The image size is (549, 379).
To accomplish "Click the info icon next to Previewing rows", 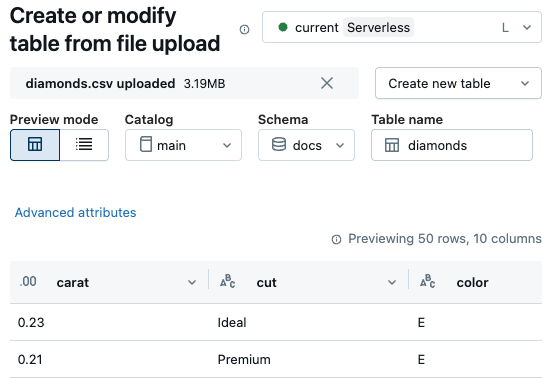I will click(x=336, y=240).
